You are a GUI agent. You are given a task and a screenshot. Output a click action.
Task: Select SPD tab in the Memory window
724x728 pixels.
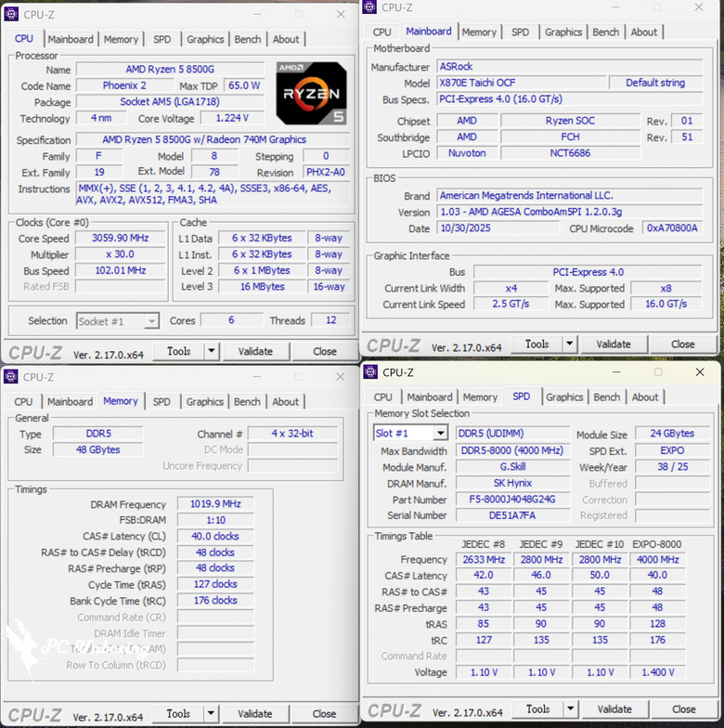click(162, 401)
